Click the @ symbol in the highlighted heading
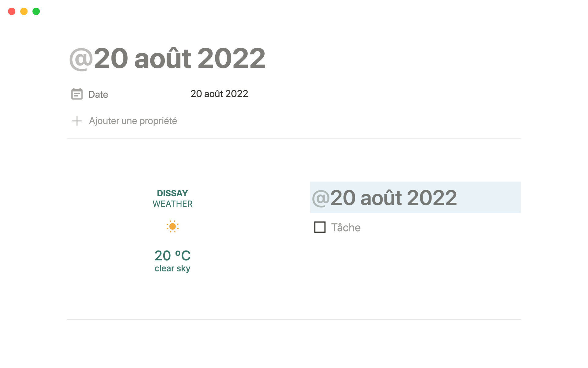This screenshot has width=588, height=368. tap(321, 198)
